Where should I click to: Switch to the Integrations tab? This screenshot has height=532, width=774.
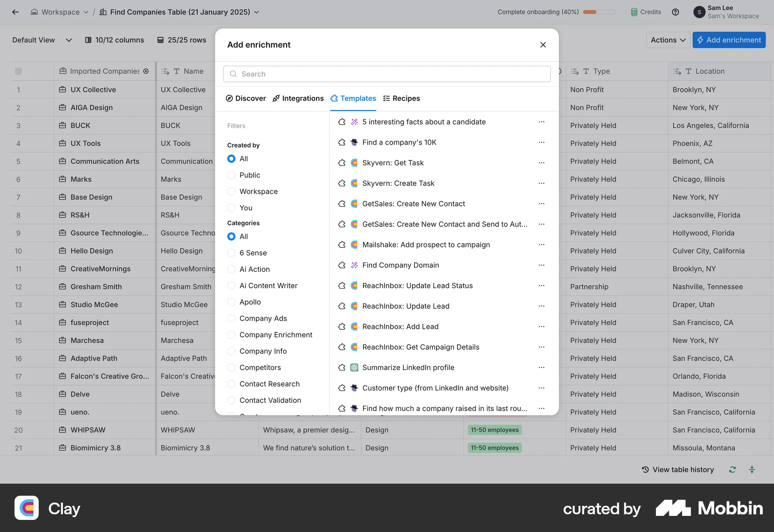click(x=298, y=98)
